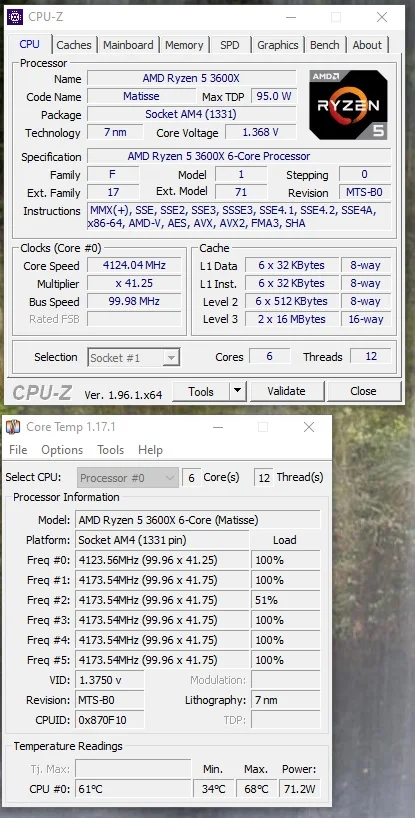Switch to the Caches tab
Viewport: 415px width, 818px height.
(74, 45)
